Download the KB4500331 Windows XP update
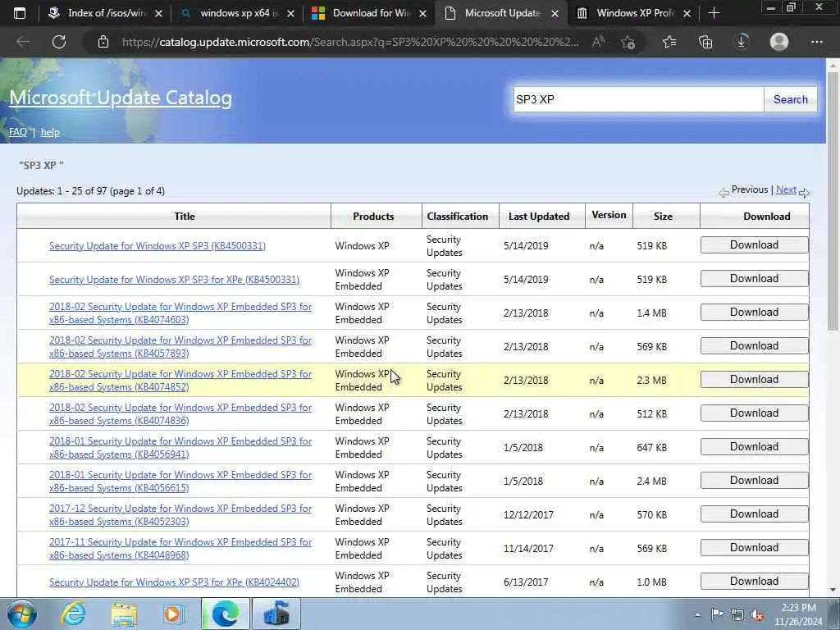This screenshot has height=630, width=840. [x=755, y=244]
